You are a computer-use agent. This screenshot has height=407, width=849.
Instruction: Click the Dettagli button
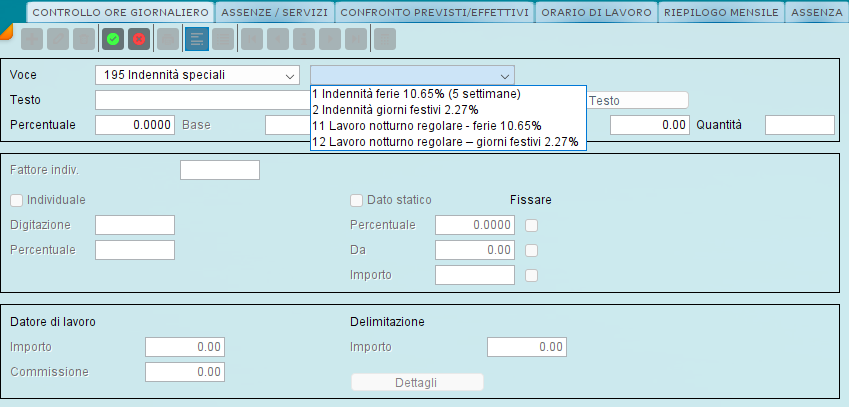pyautogui.click(x=417, y=383)
